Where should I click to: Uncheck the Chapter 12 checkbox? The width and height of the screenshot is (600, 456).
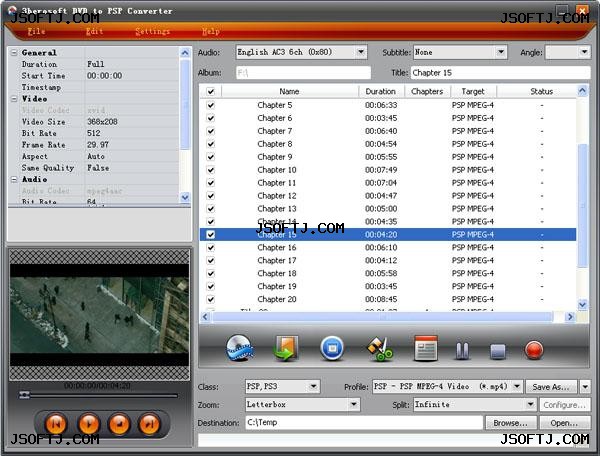click(210, 196)
